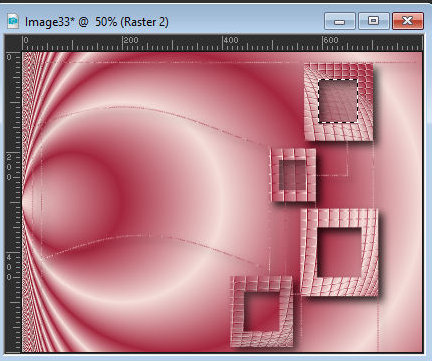Click inside the small middle tiled frame
Image resolution: width=432 pixels, height=361 pixels.
[292, 175]
